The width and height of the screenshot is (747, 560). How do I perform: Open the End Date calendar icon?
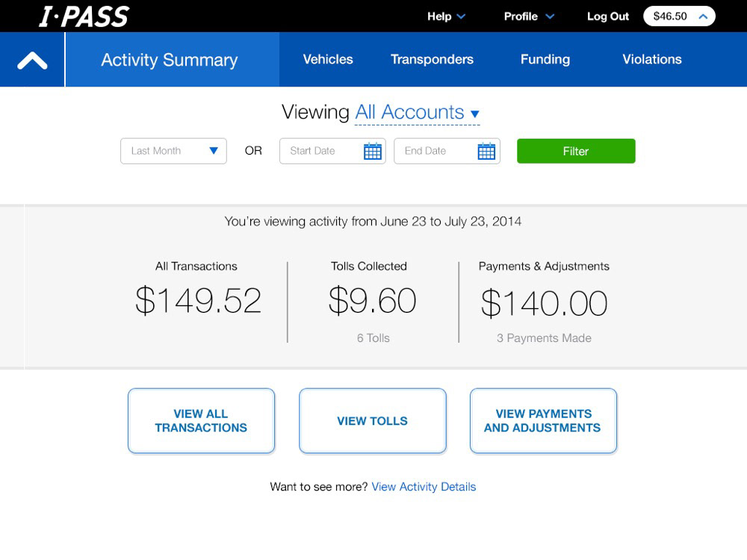click(x=486, y=151)
